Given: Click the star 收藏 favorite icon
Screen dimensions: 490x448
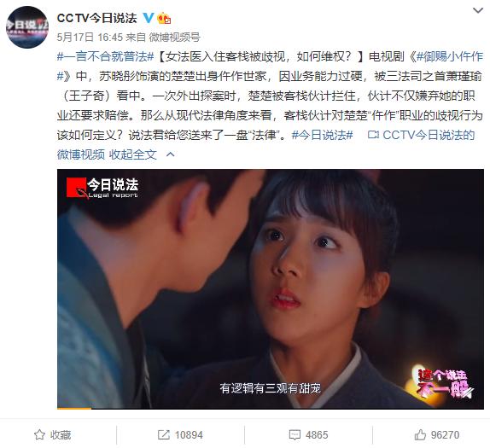Looking at the screenshot, I should tap(39, 434).
